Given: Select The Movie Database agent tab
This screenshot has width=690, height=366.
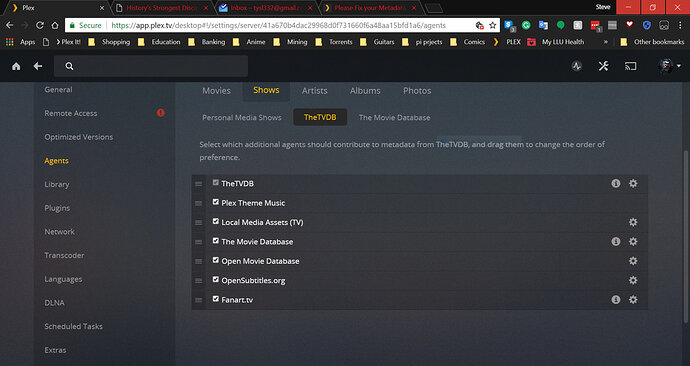Looking at the screenshot, I should point(394,117).
